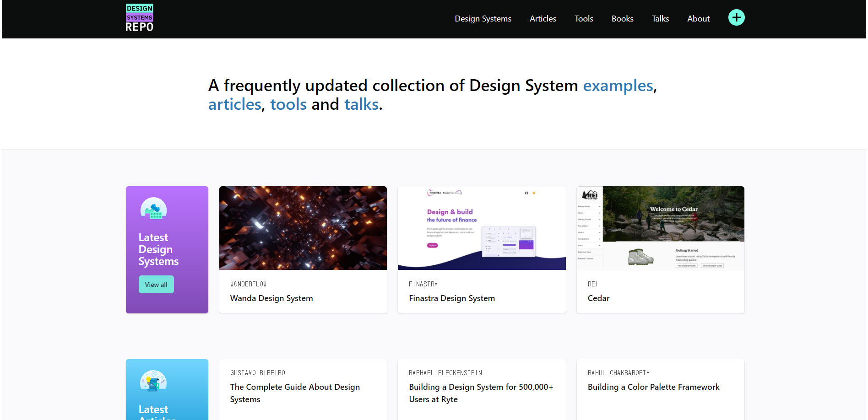Open the Finastra Design System thumbnail
This screenshot has height=420, width=868.
tap(482, 228)
